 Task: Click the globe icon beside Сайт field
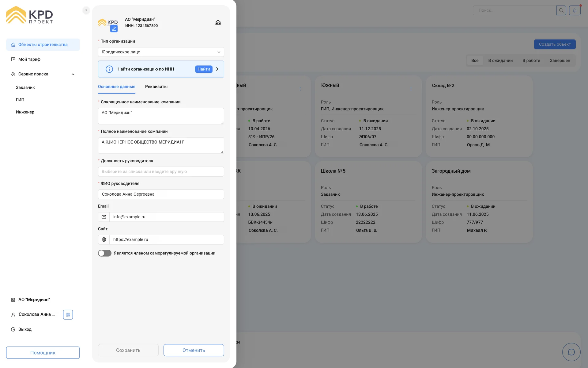click(x=104, y=240)
